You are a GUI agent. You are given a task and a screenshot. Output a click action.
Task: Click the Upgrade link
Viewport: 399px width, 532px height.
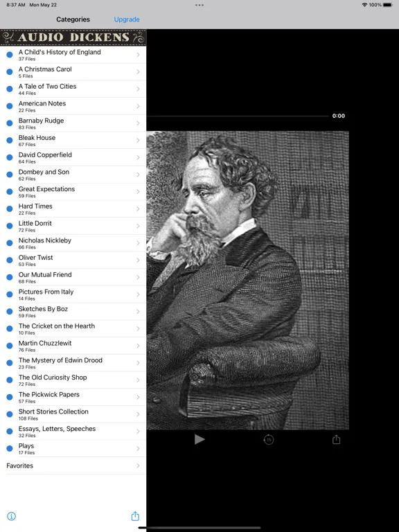(x=127, y=19)
